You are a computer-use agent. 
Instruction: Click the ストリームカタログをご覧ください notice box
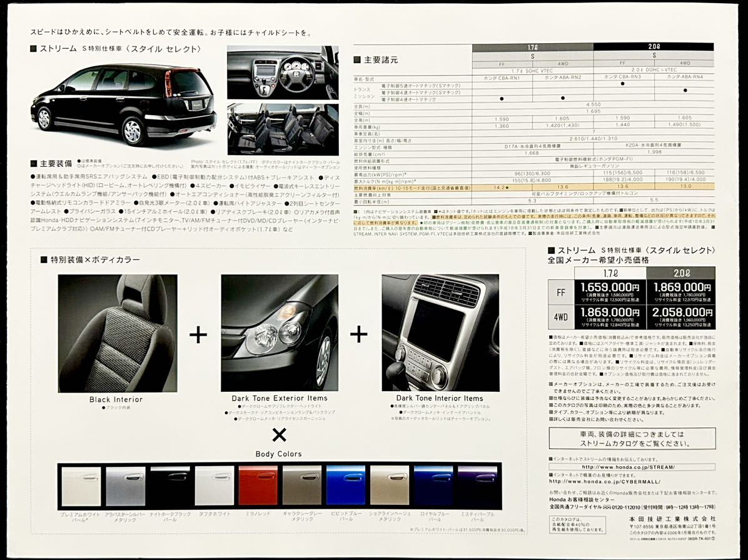click(x=632, y=439)
